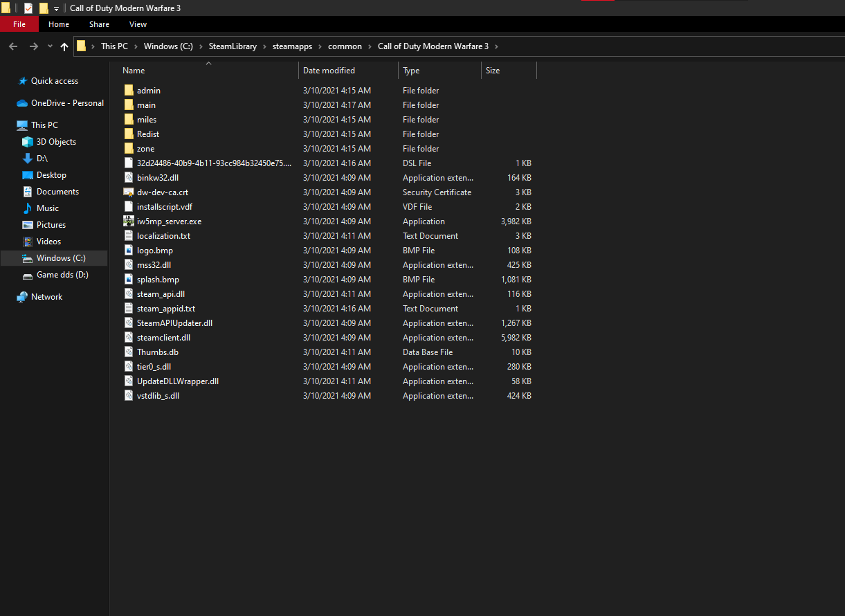Click the Music note icon

28,208
